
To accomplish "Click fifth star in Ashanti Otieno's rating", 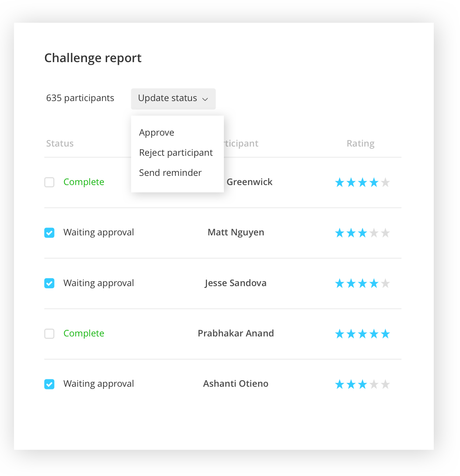I will tap(385, 385).
